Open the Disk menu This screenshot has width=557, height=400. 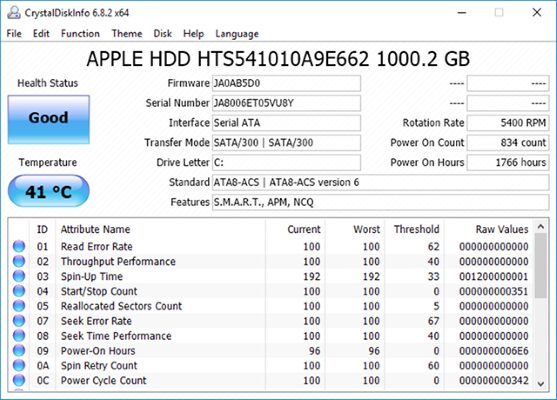click(x=162, y=33)
